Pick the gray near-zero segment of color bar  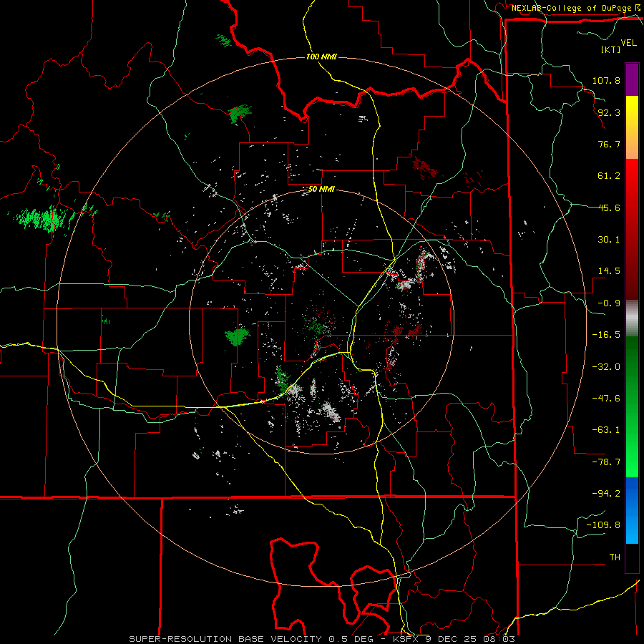click(632, 318)
